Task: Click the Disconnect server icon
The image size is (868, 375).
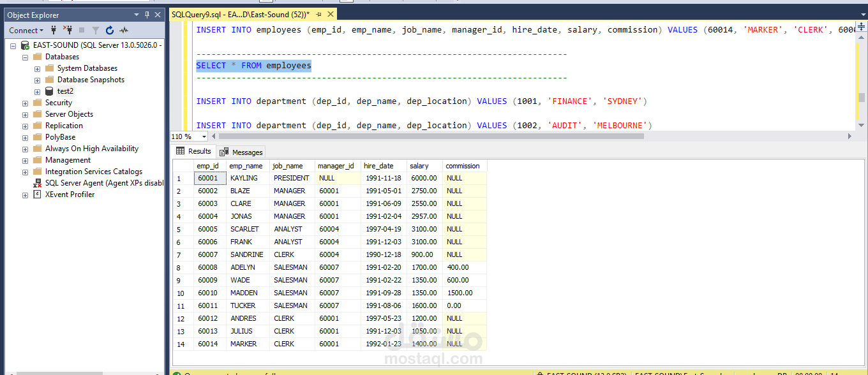Action: (68, 30)
